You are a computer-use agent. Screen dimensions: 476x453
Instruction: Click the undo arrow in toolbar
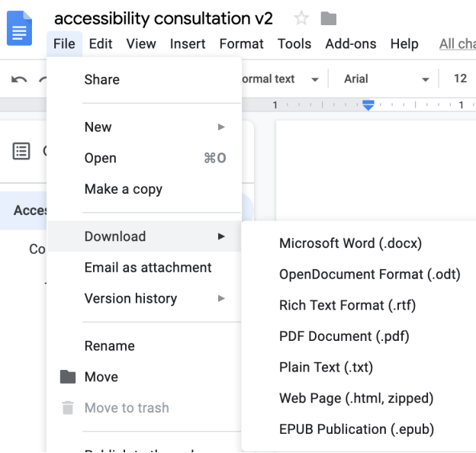19,79
